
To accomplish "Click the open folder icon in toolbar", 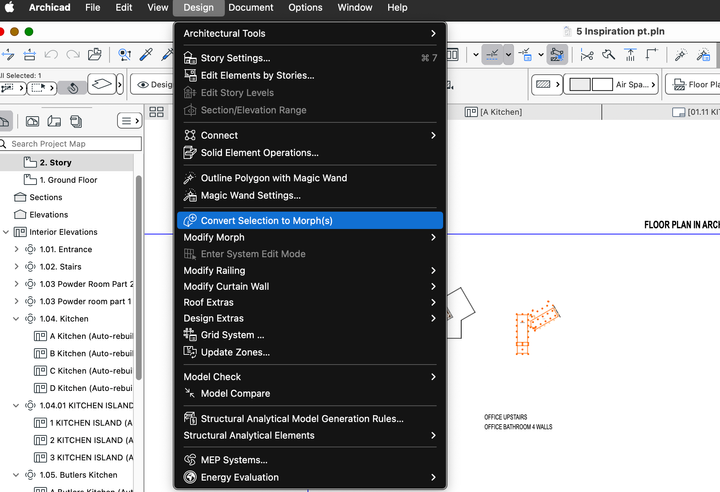I will 95,54.
